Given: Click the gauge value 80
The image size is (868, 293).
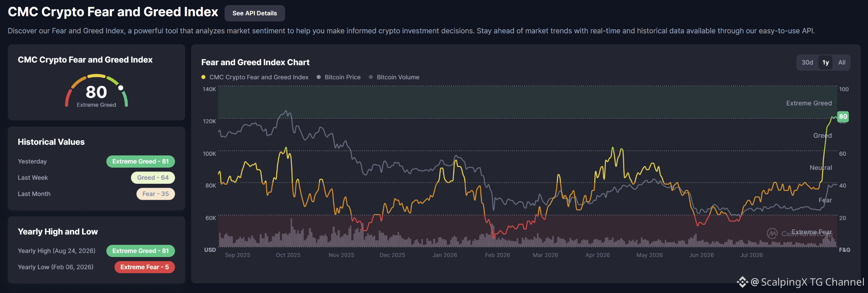Looking at the screenshot, I should 96,92.
